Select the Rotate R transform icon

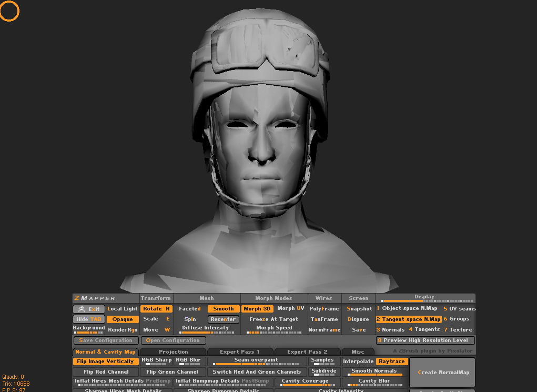(156, 309)
